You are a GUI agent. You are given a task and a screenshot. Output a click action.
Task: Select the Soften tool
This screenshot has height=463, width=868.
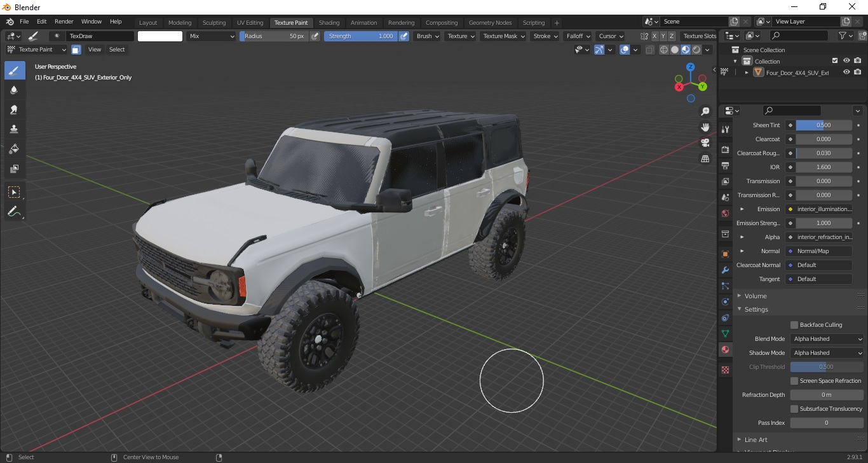14,90
